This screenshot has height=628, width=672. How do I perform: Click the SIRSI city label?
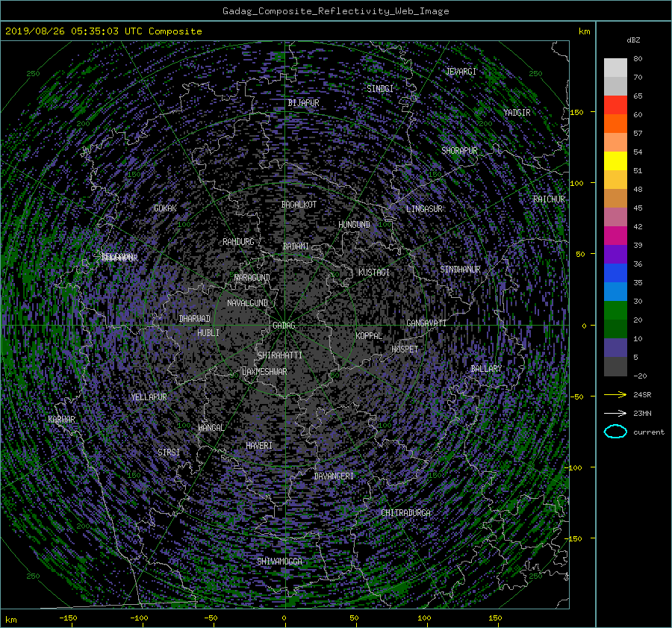point(169,453)
